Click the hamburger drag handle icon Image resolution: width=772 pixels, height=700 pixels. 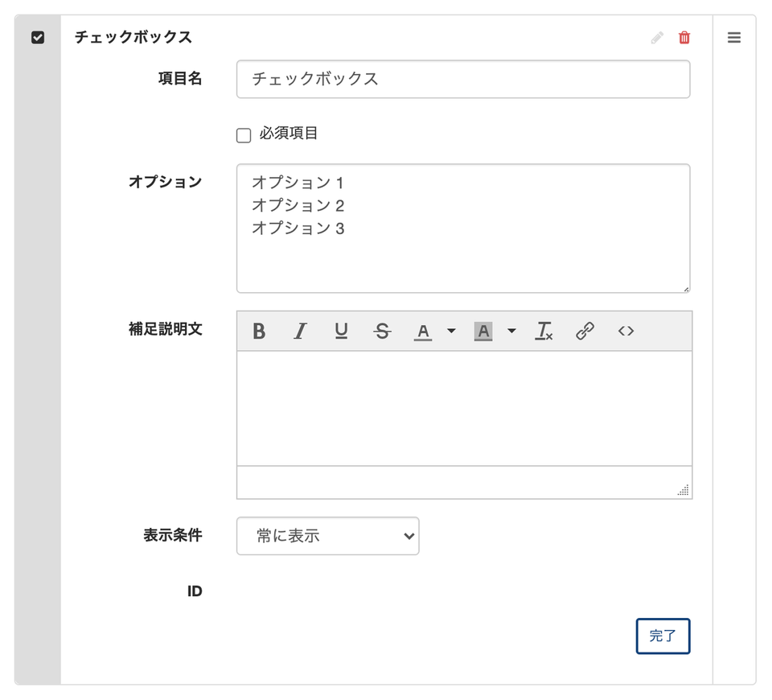pos(734,38)
